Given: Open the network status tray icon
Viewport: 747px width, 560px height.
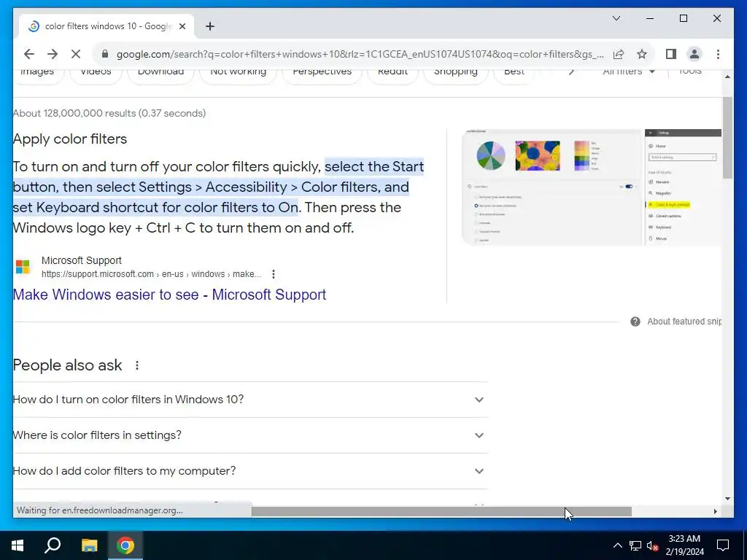Looking at the screenshot, I should click(635, 545).
